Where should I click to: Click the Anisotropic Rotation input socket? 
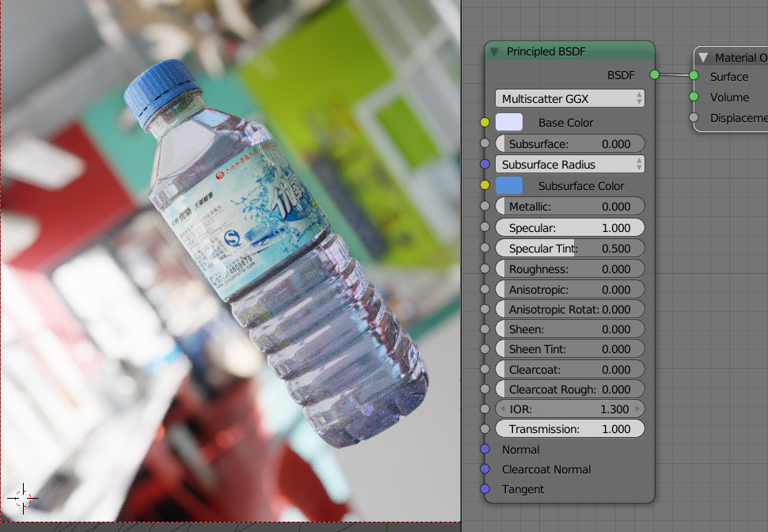point(485,309)
